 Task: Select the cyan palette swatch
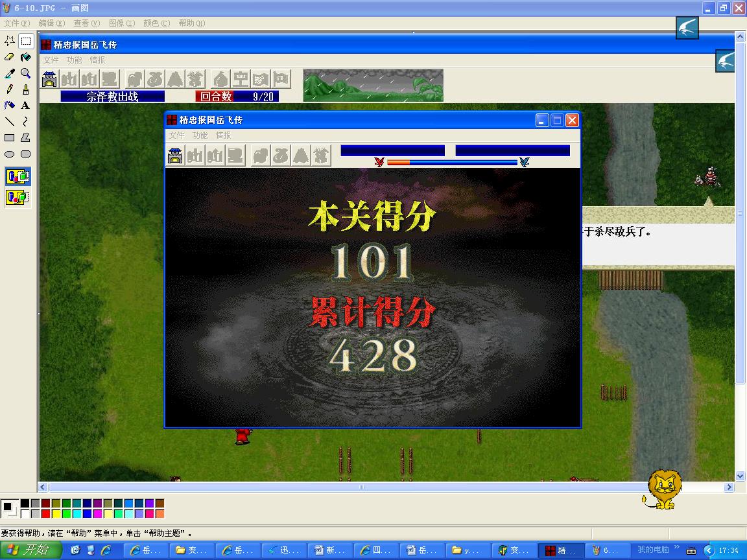click(77, 514)
